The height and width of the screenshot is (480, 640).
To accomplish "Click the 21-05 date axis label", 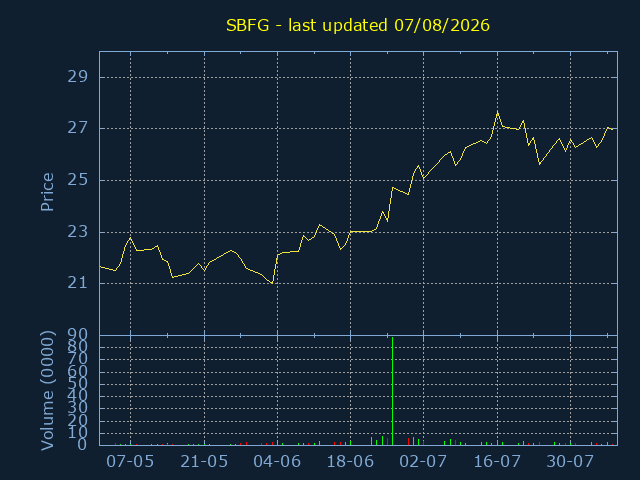I will pos(204,462).
